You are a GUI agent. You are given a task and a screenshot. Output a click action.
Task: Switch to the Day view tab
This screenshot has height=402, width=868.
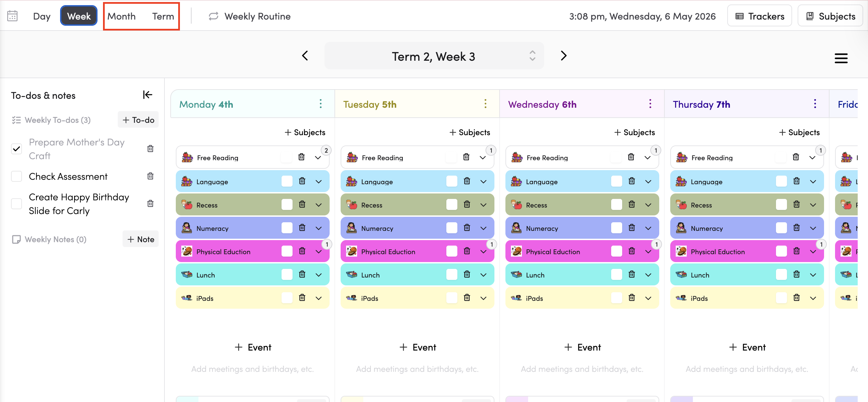42,16
